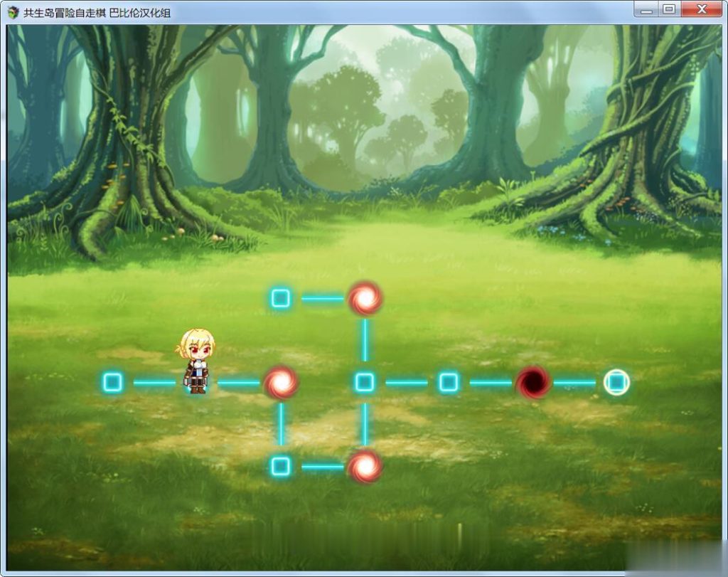
Task: Click path line between start node and character
Action: click(154, 383)
